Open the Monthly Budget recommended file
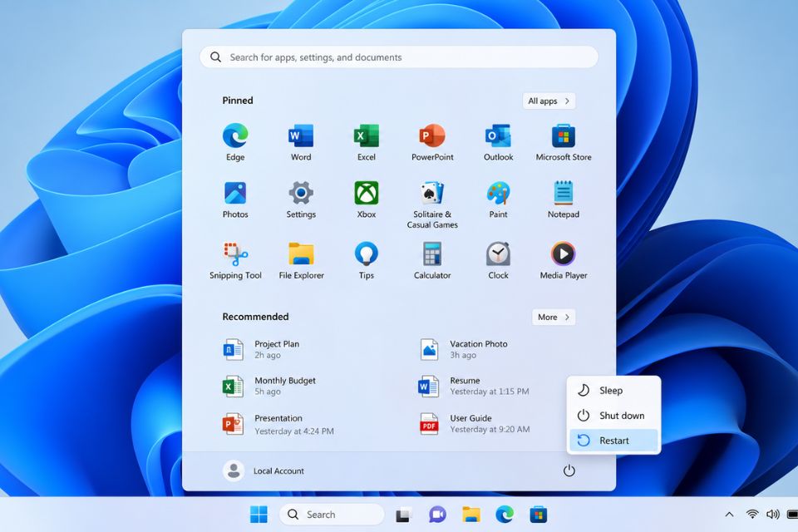798x532 pixels. pos(269,386)
